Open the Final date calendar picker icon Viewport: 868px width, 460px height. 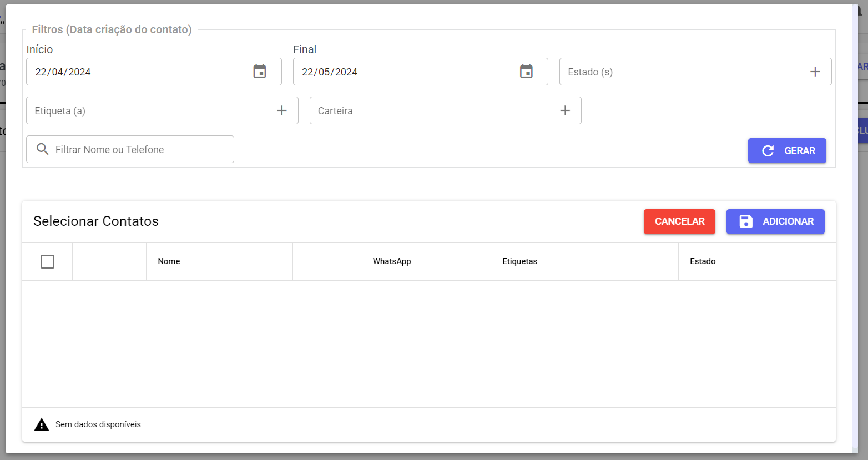pos(526,72)
